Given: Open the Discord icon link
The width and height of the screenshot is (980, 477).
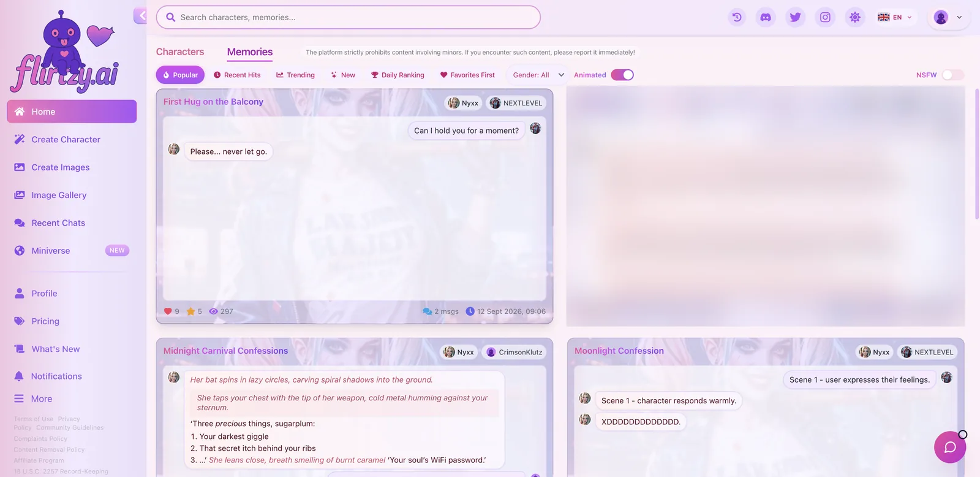Looking at the screenshot, I should click(766, 17).
